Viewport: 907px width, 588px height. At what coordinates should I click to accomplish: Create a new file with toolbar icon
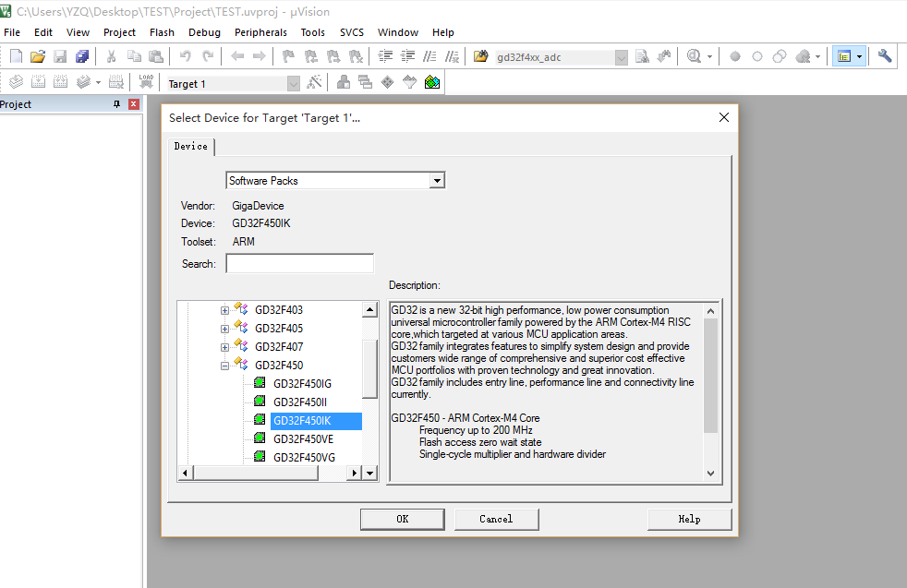pos(17,56)
